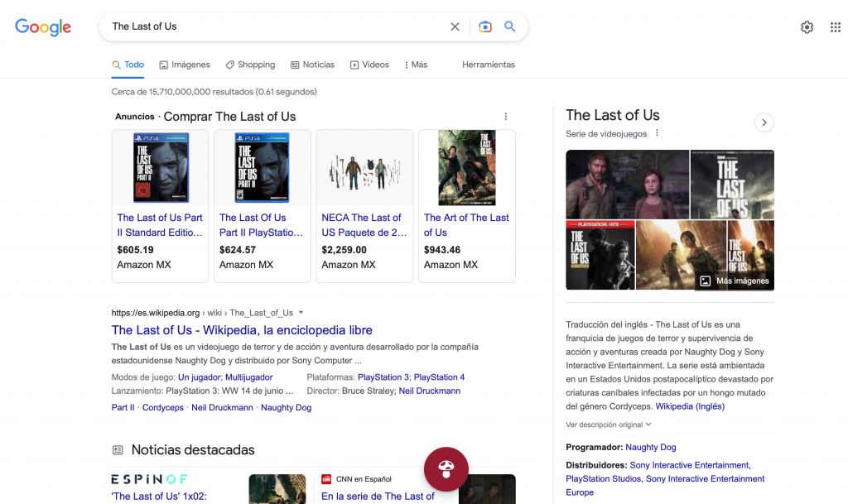Click 'The Art of The Last of Us' link

466,225
